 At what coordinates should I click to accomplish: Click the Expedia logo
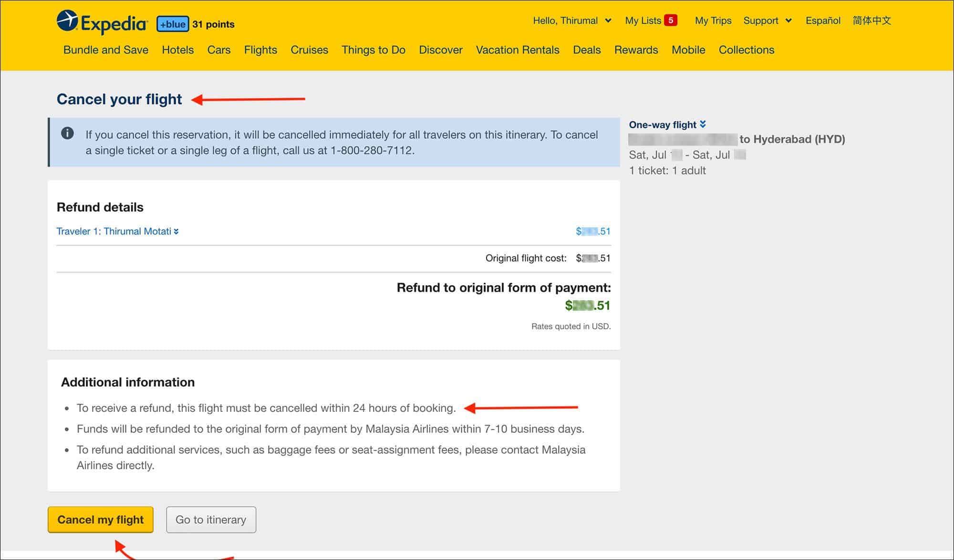tap(102, 22)
